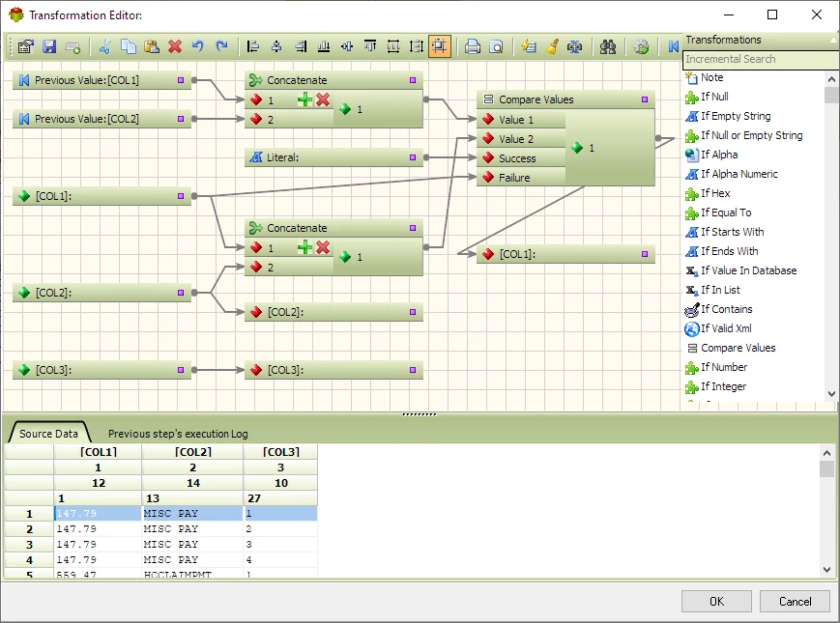The width and height of the screenshot is (840, 623).
Task: Select If Empty String transformation
Action: [x=735, y=116]
